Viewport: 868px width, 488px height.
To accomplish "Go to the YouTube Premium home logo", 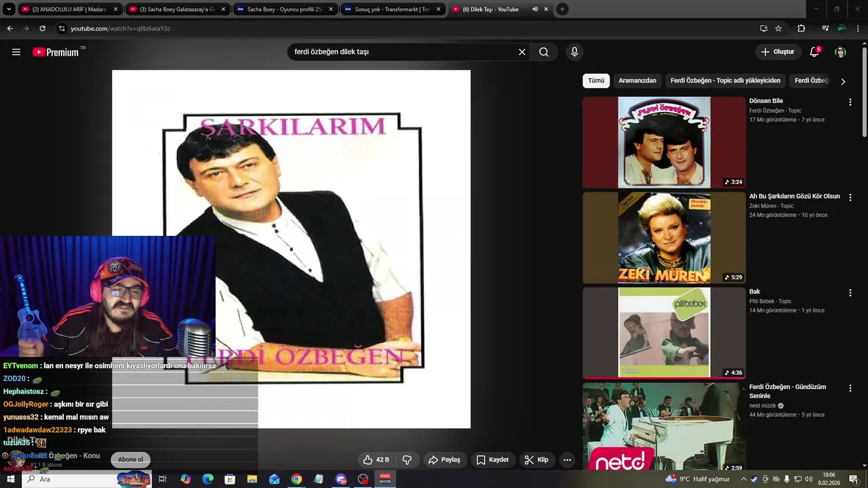I will 56,52.
